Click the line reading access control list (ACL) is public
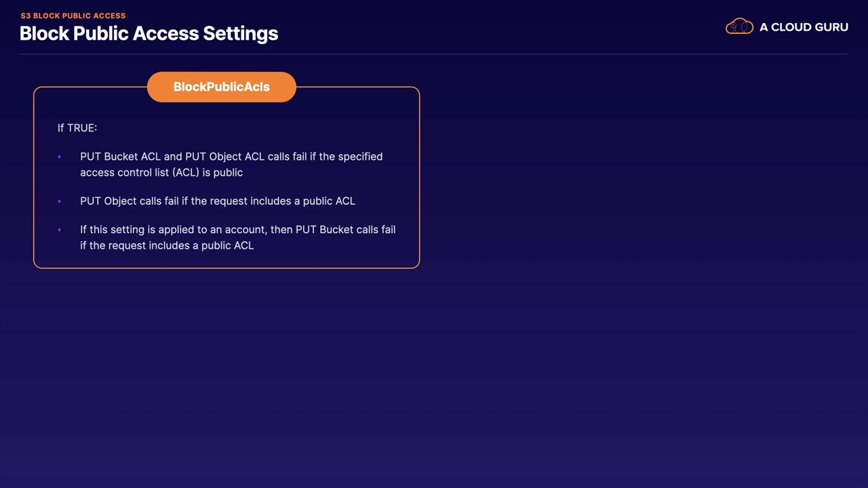This screenshot has width=868, height=488. point(161,172)
